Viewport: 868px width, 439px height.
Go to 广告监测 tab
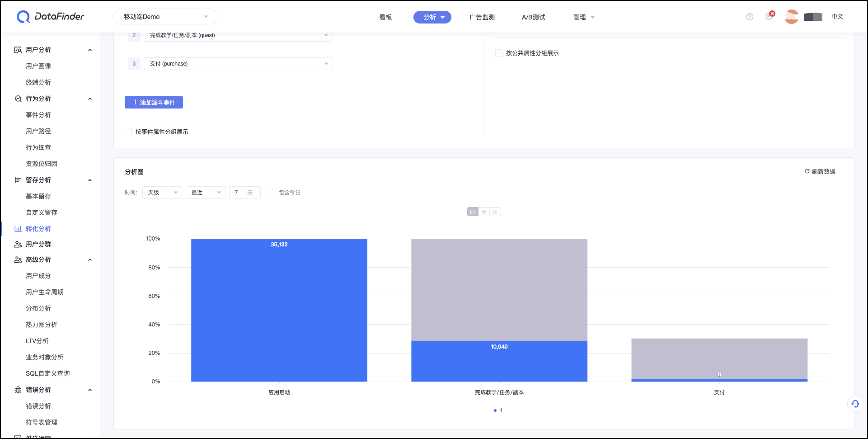[482, 17]
